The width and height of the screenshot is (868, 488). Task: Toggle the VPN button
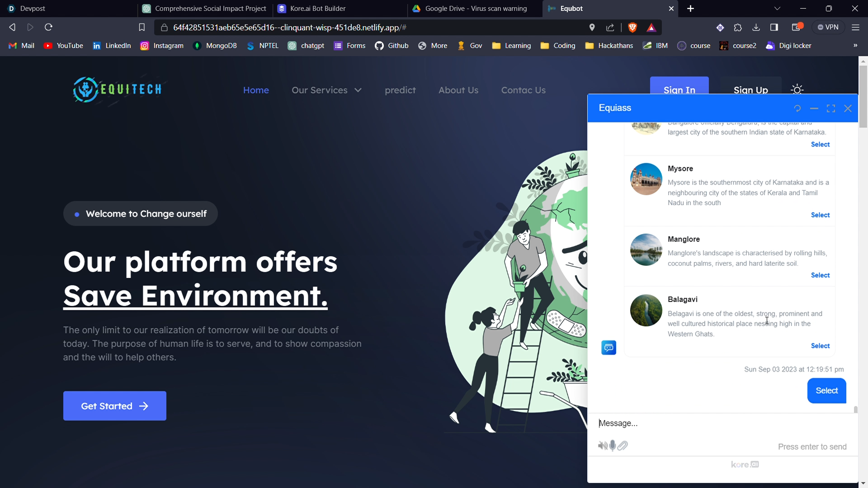828,28
